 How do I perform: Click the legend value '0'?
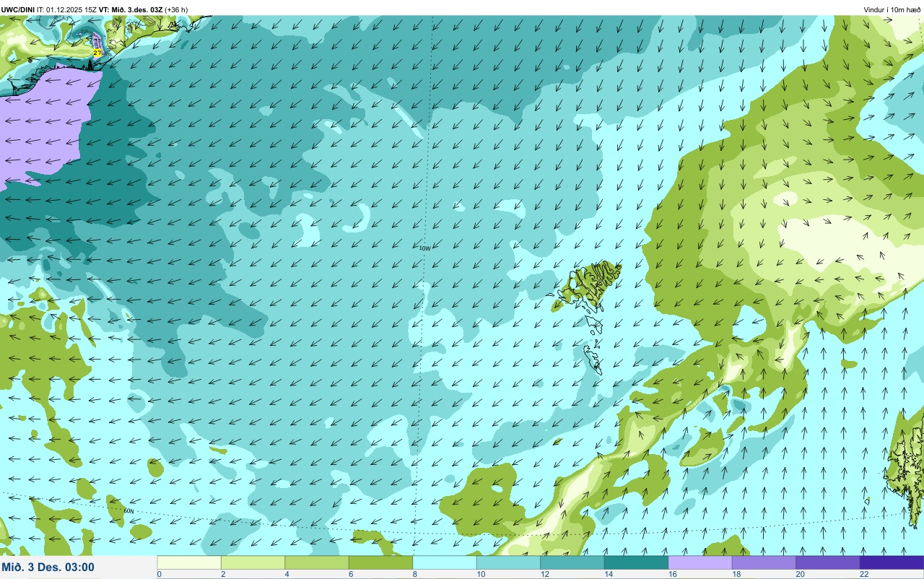pos(160,574)
